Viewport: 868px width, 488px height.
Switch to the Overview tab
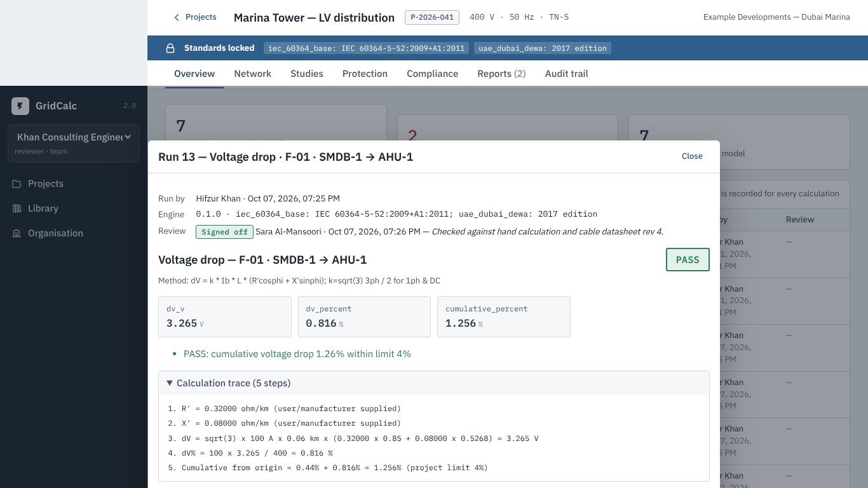tap(194, 74)
